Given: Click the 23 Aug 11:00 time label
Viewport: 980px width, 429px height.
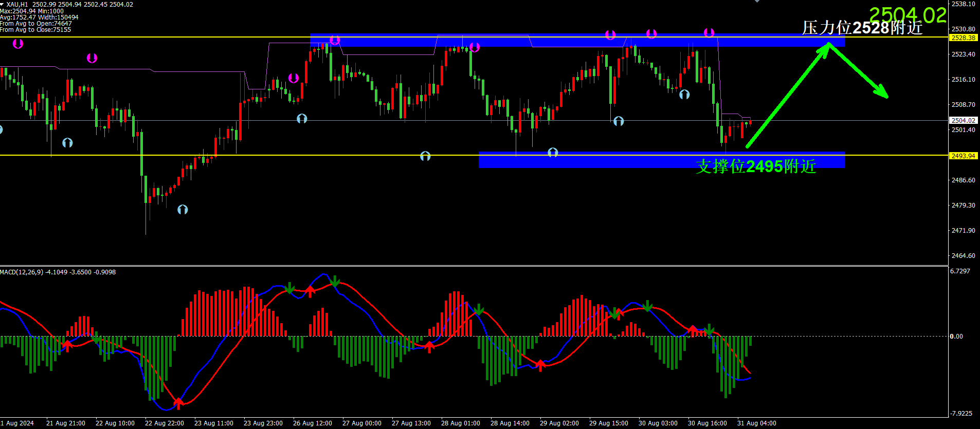Looking at the screenshot, I should click(x=214, y=423).
